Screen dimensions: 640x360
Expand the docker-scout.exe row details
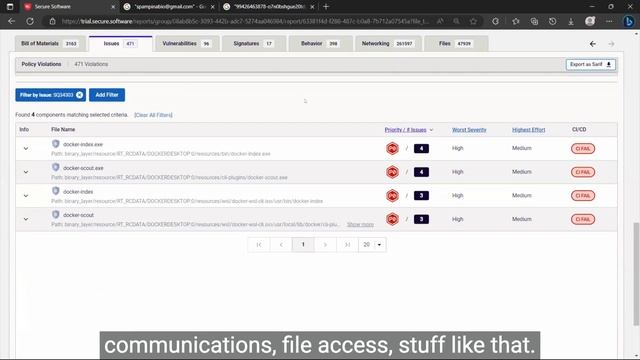[x=26, y=172]
